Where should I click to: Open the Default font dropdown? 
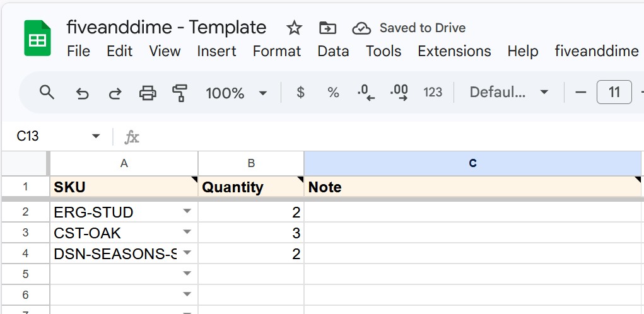509,92
